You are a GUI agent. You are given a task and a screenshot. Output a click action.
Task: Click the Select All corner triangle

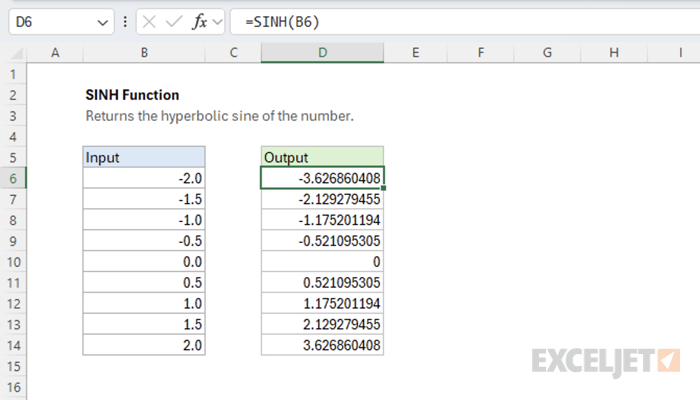pos(17,54)
